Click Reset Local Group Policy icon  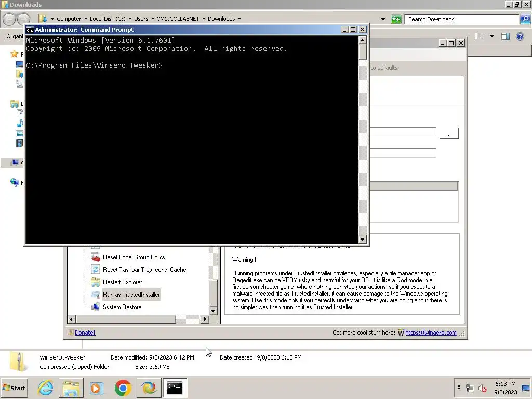(x=96, y=258)
